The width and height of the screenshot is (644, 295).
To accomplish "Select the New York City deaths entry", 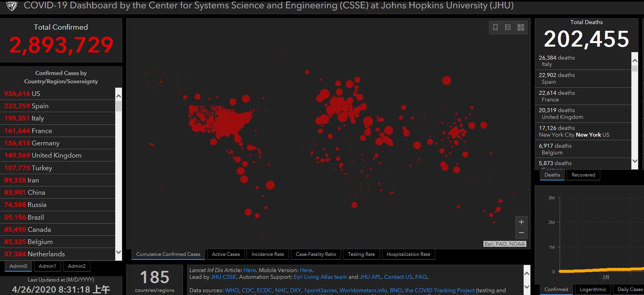I will click(583, 132).
